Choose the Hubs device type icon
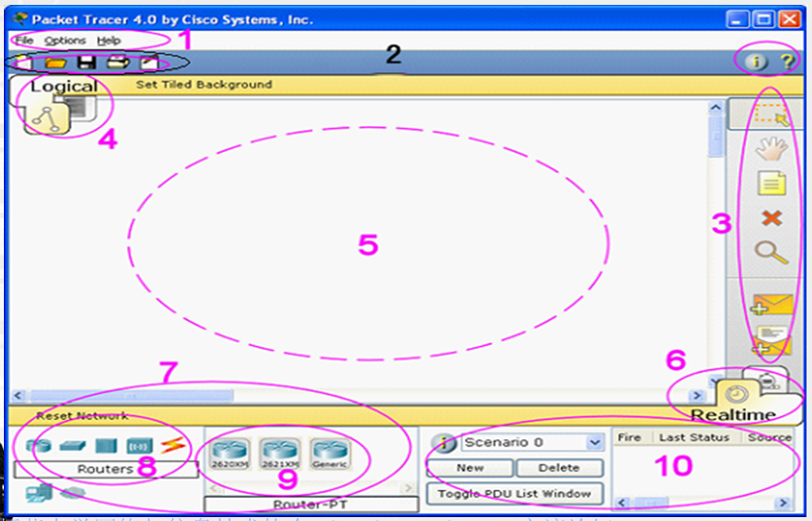 [106, 445]
